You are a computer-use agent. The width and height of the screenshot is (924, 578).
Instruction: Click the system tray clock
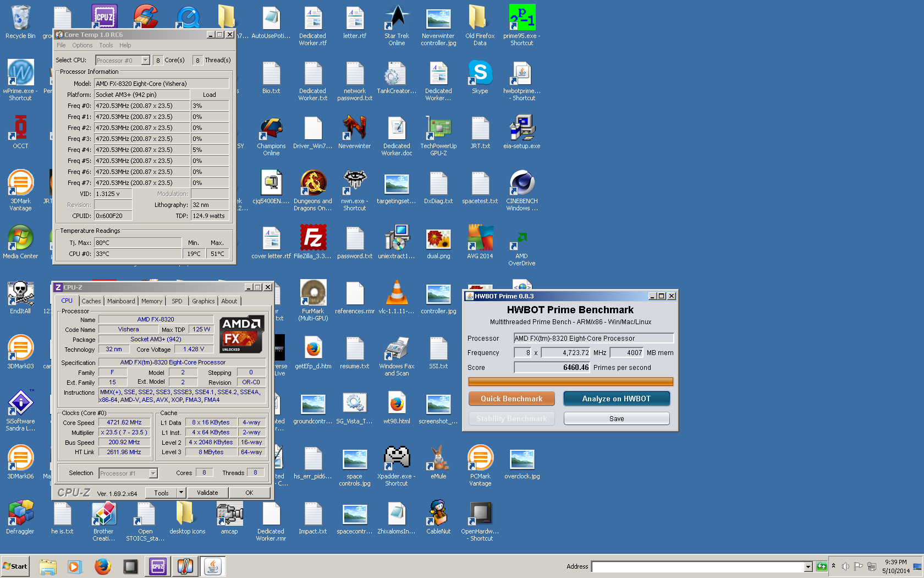[896, 566]
